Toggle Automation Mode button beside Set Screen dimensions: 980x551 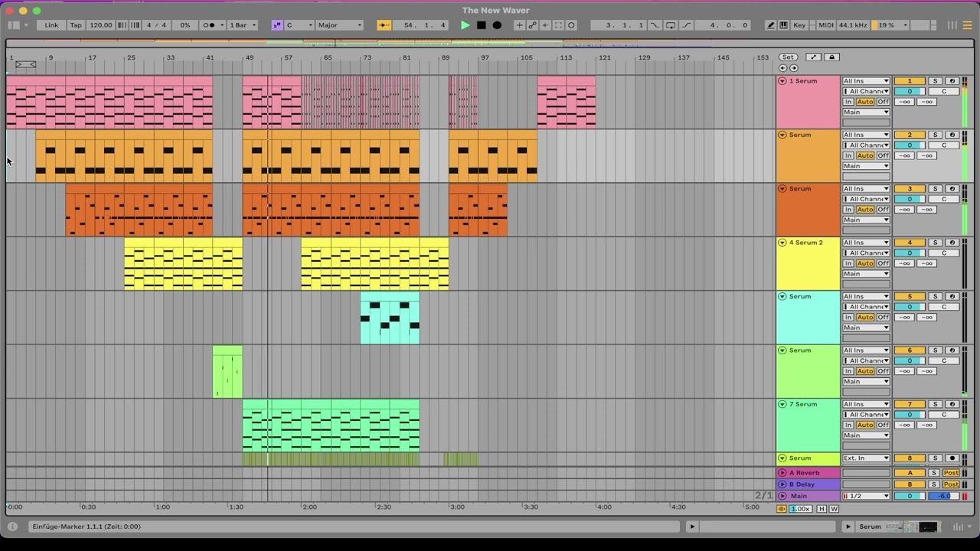coord(813,57)
